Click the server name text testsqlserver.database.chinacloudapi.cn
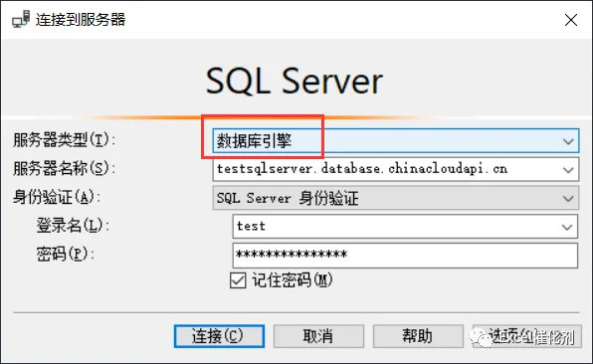This screenshot has width=593, height=364. click(x=362, y=169)
